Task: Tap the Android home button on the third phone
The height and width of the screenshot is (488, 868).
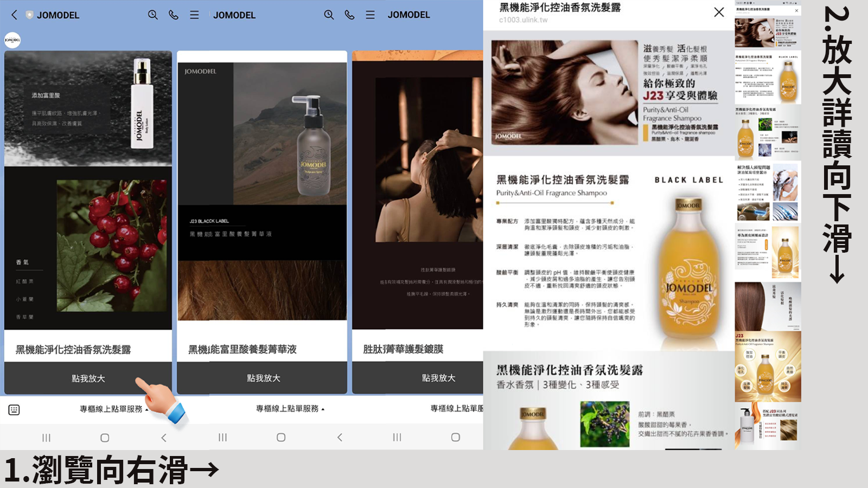Action: pyautogui.click(x=456, y=438)
